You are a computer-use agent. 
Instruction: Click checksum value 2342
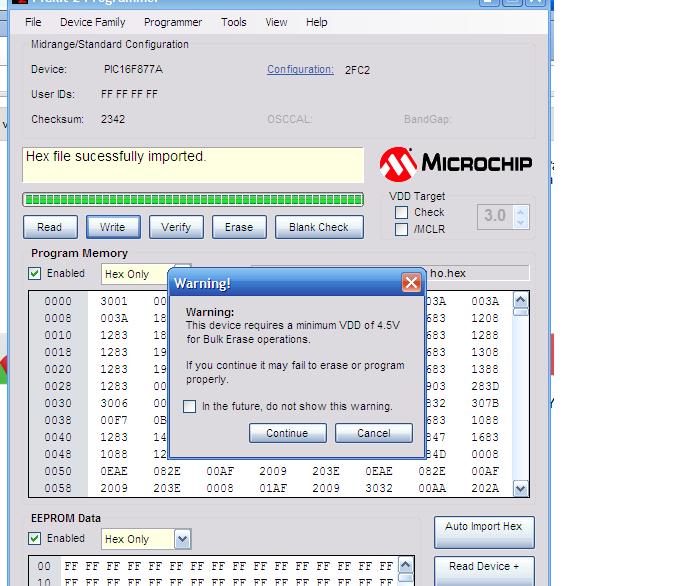(113, 119)
